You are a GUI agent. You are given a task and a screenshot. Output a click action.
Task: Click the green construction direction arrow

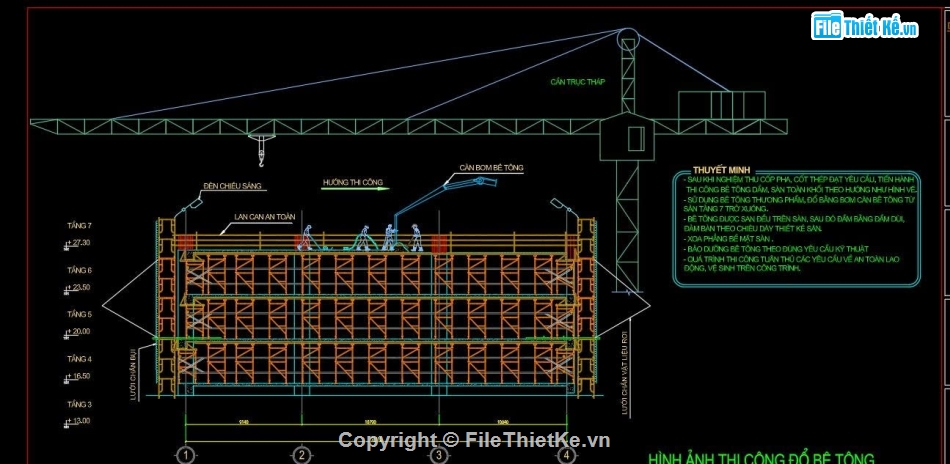tap(355, 189)
